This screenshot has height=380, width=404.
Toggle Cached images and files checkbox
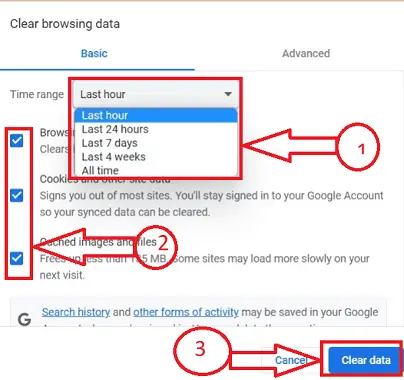tap(17, 258)
